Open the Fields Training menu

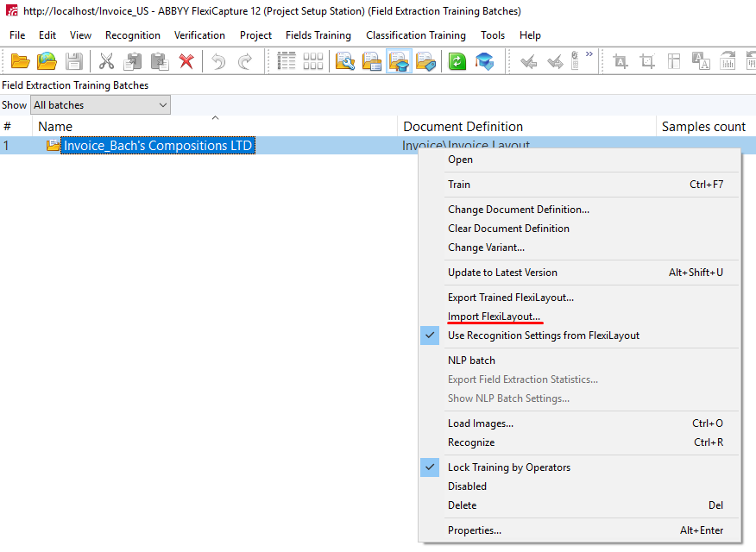point(318,35)
